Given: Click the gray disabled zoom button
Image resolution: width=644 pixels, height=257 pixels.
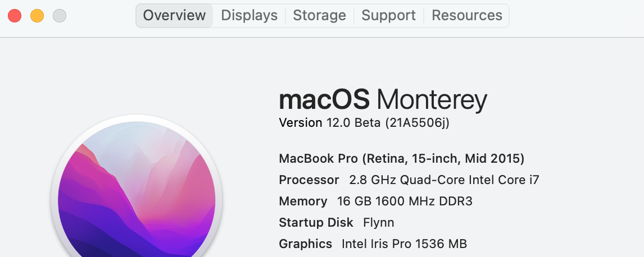Looking at the screenshot, I should (60, 16).
